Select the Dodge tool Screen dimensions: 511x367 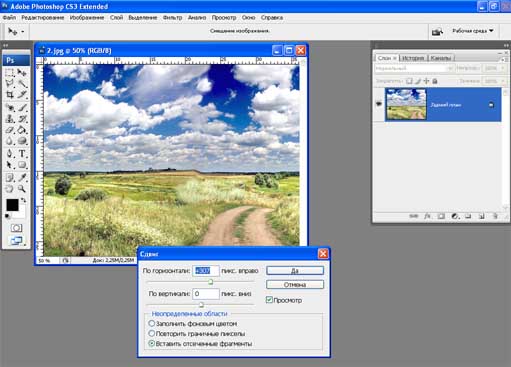point(22,141)
